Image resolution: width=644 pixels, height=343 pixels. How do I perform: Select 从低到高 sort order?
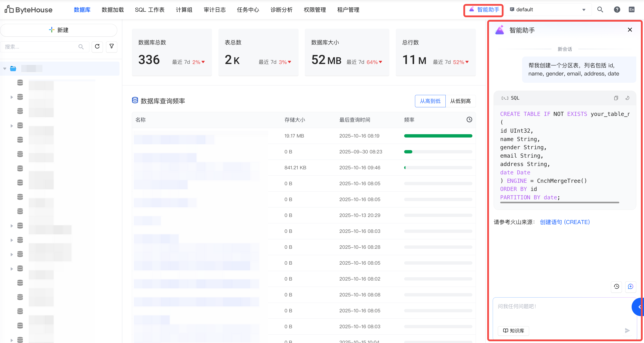point(460,101)
